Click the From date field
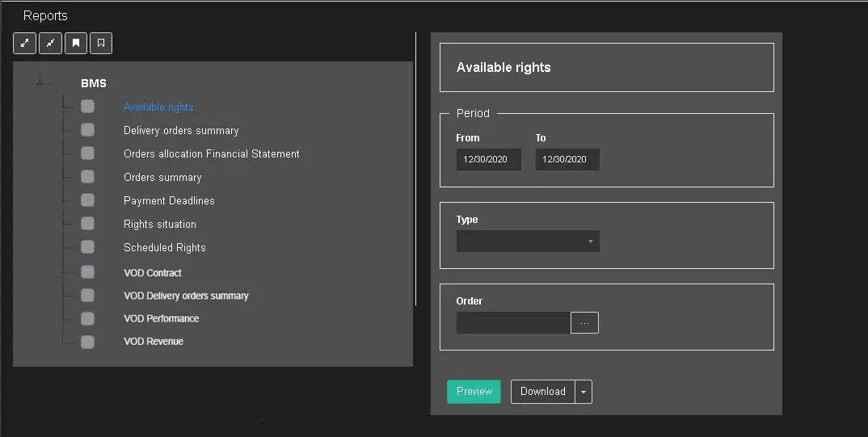Image resolution: width=868 pixels, height=437 pixels. click(488, 160)
